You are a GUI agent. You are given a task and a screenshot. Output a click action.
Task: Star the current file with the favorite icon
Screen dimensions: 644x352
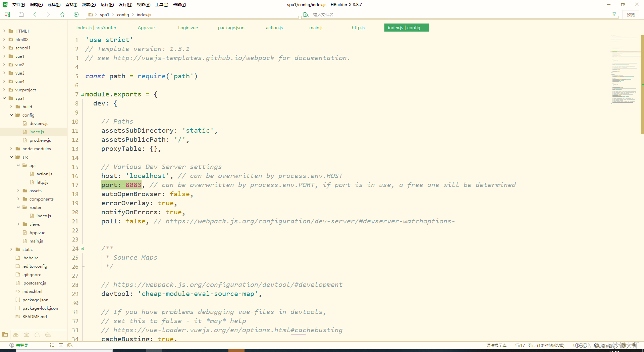click(62, 14)
